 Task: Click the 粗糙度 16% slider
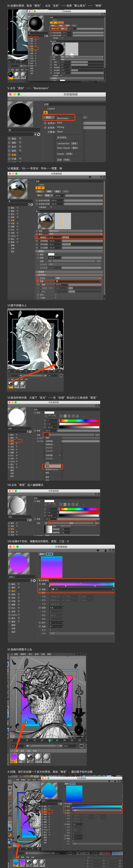pyautogui.click(x=82, y=237)
